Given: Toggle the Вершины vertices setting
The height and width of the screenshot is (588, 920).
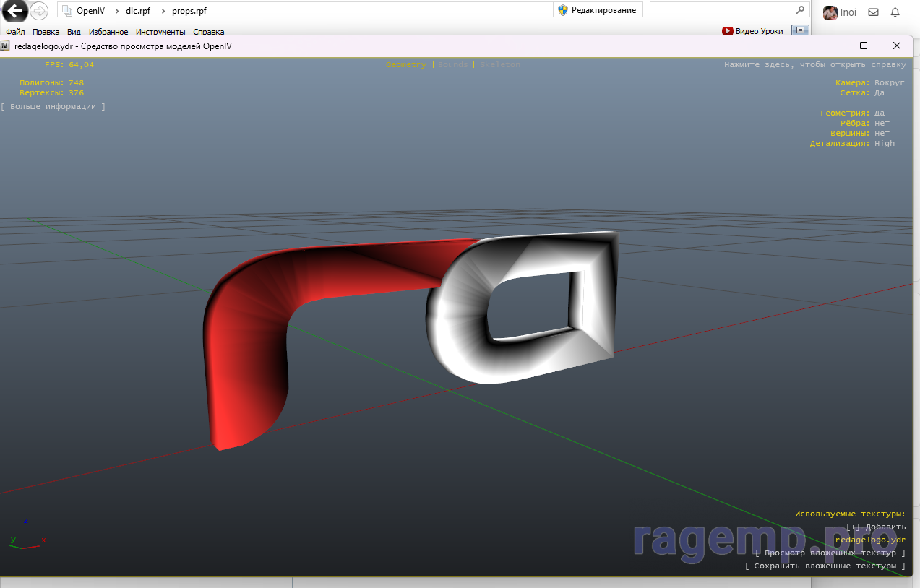Looking at the screenshot, I should click(x=860, y=133).
